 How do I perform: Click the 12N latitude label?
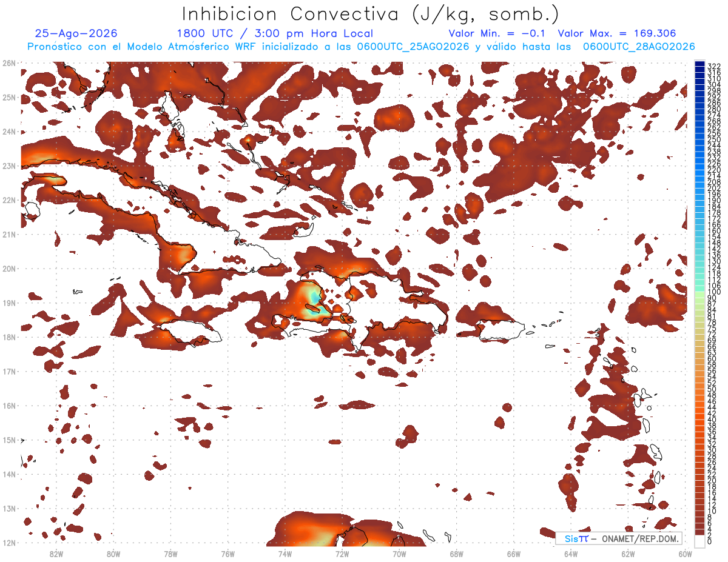point(8,543)
